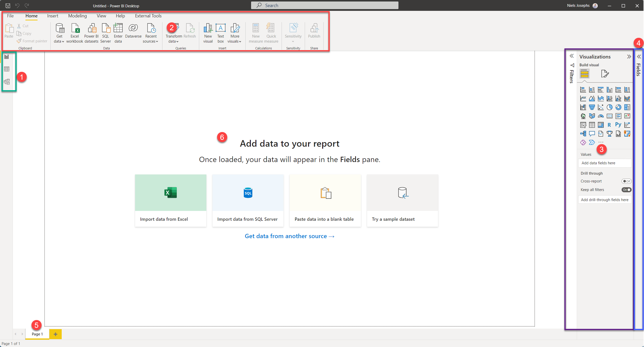Click the Power BI datasets button
The image size is (644, 347).
click(91, 33)
